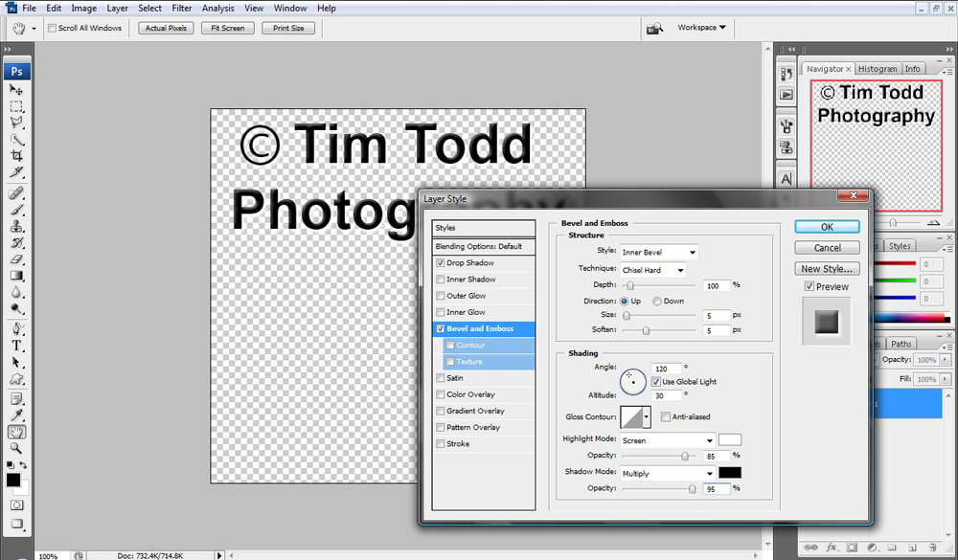This screenshot has height=560, width=958.
Task: Open the layer Opacity slider arrow
Action: point(946,360)
